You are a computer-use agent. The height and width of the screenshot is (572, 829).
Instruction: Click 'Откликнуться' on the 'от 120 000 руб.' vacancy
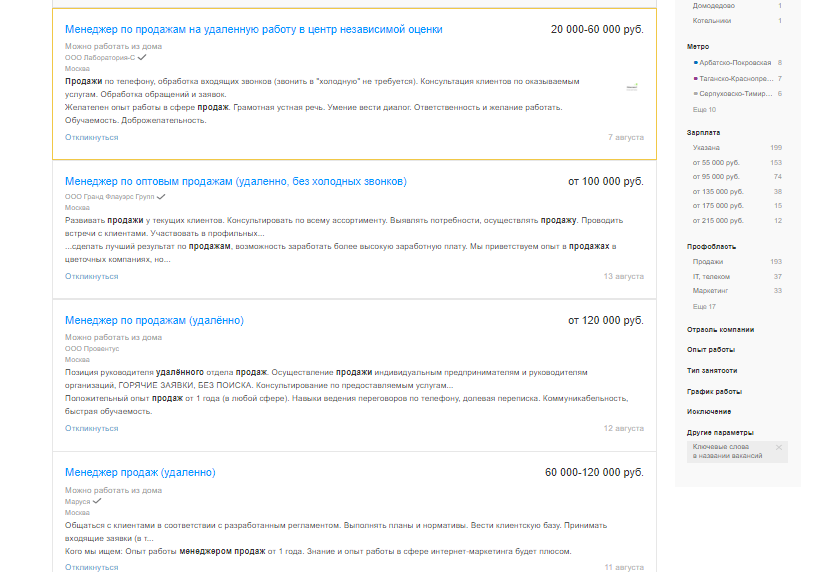click(x=91, y=428)
